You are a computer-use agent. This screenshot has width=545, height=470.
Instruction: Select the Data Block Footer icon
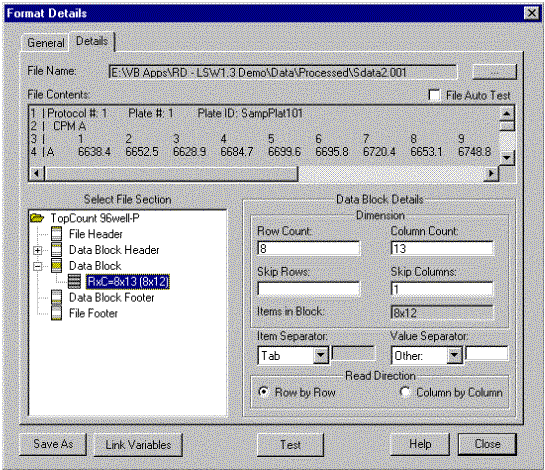(56, 297)
